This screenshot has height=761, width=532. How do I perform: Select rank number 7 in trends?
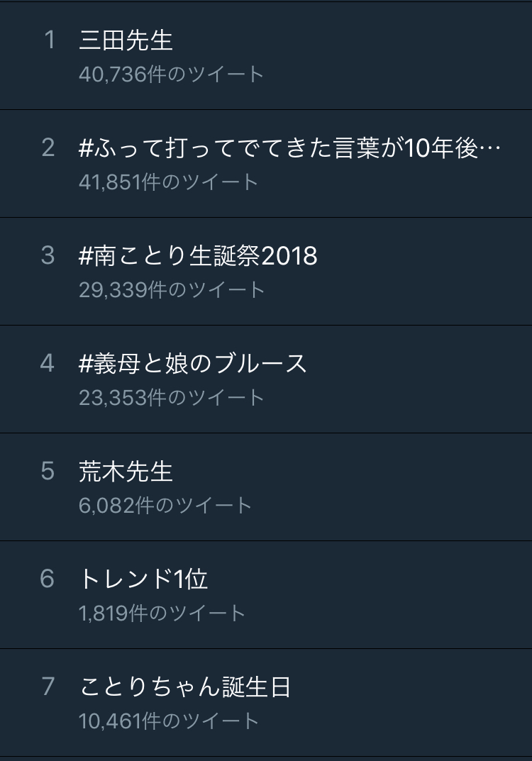click(x=48, y=687)
